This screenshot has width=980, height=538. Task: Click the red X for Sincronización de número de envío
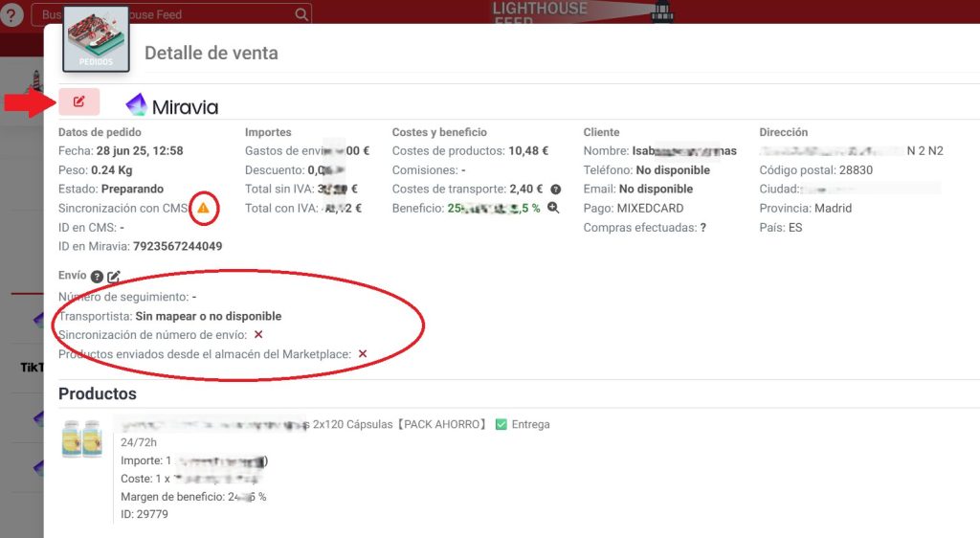pyautogui.click(x=258, y=335)
